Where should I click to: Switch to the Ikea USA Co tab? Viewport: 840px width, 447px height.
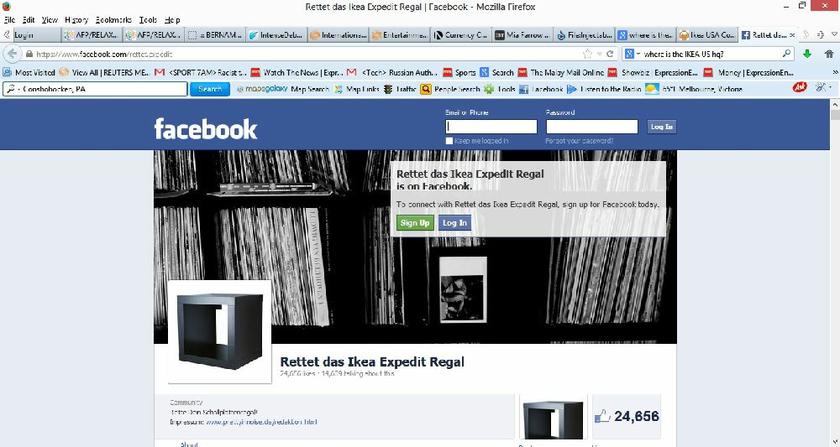(707, 35)
